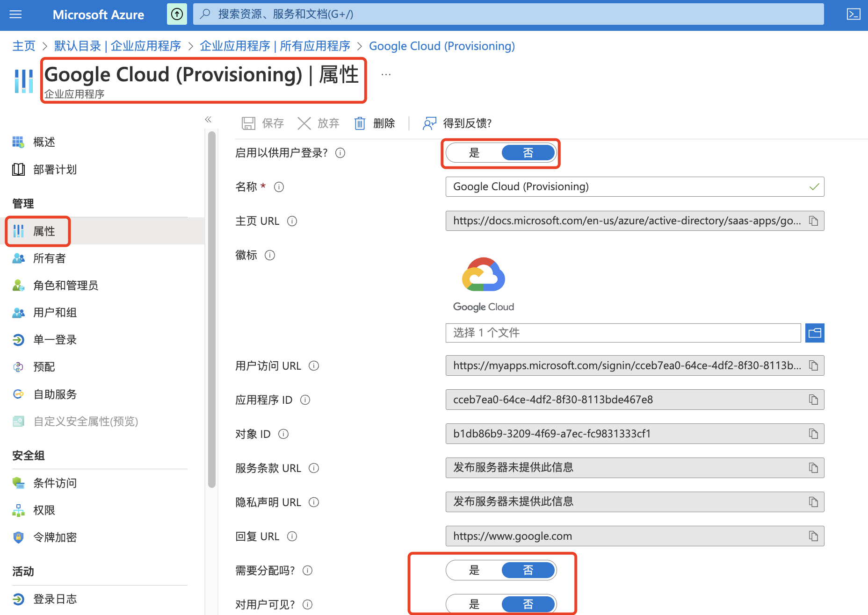Show info tooltip for 主页 URL
The image size is (868, 615).
pyautogui.click(x=292, y=221)
